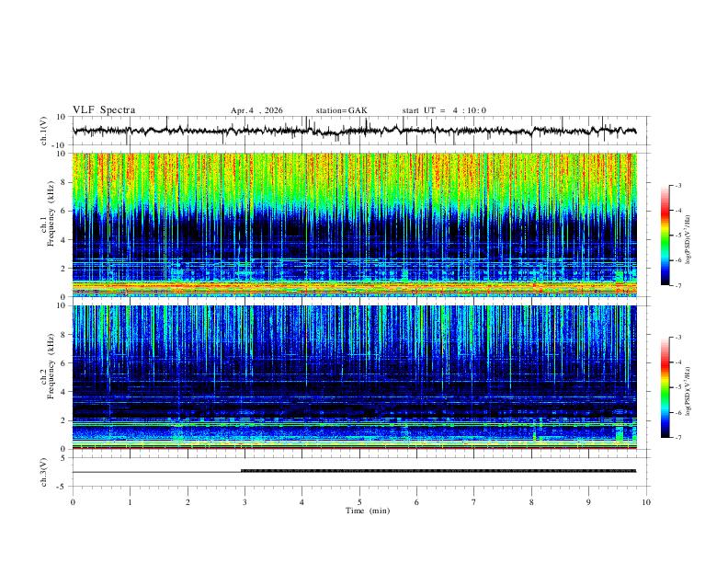Click ch.1 'Frequency (kHz)' axis label
Screen dimensions: 728x563
pyautogui.click(x=51, y=213)
